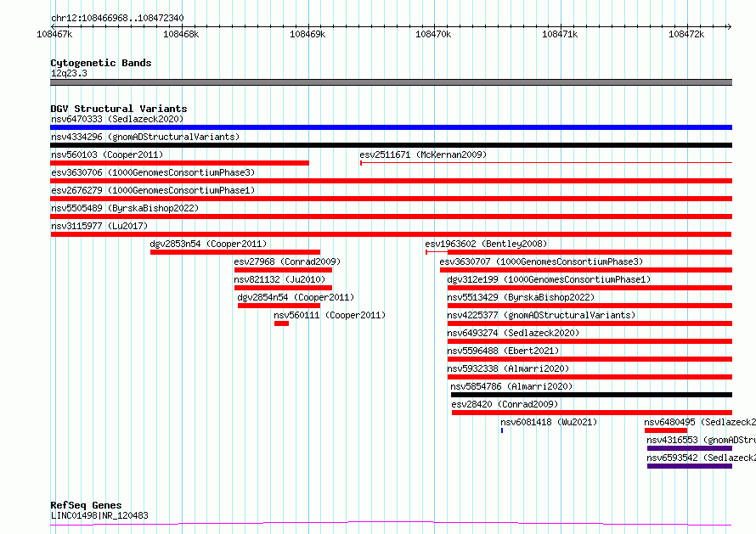Click the 108468k ruler tick label
This screenshot has height=534, width=756.
click(x=181, y=34)
